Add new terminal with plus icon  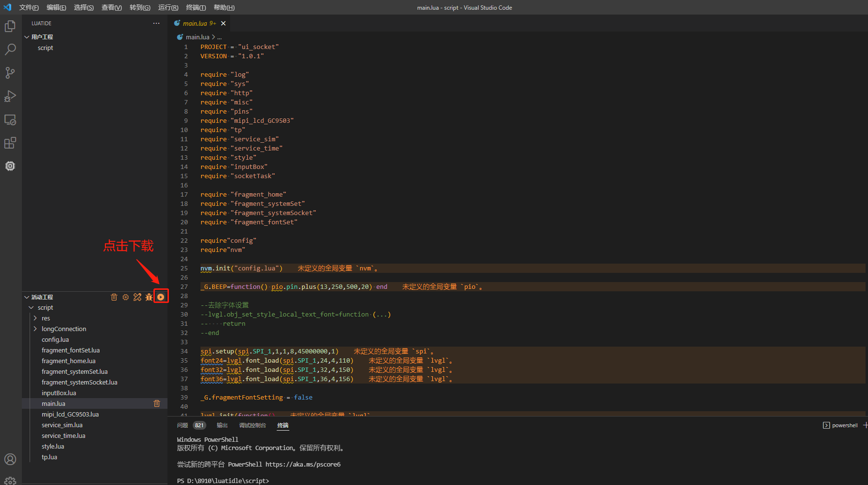(x=865, y=425)
